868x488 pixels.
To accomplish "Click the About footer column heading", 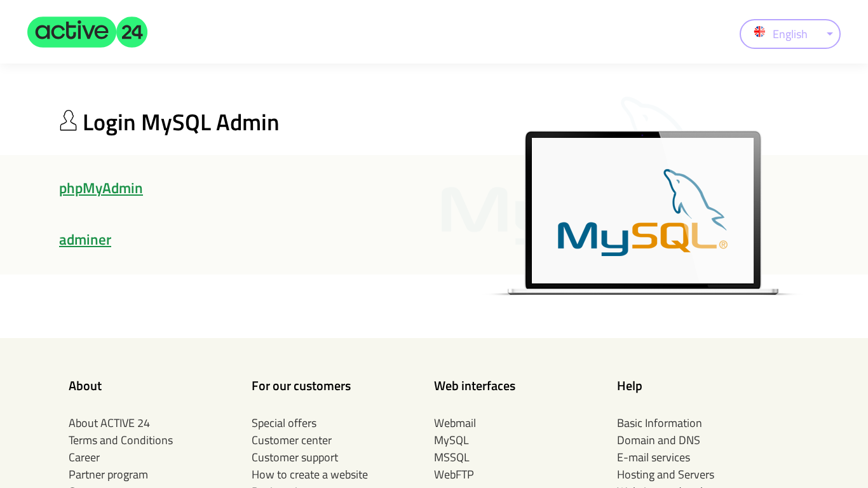I will (x=85, y=386).
